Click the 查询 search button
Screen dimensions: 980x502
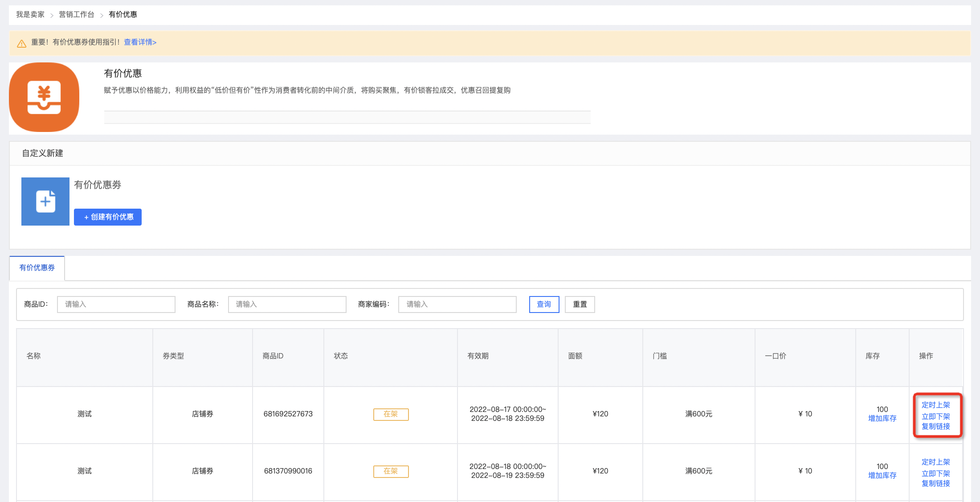[x=544, y=304]
